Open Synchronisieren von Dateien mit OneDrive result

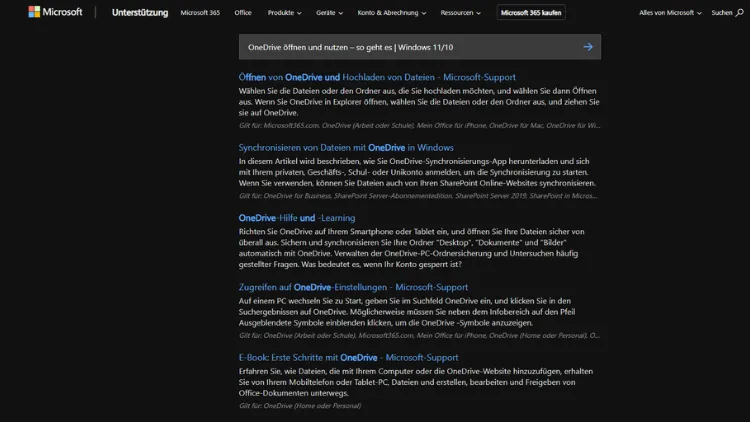pyautogui.click(x=346, y=147)
